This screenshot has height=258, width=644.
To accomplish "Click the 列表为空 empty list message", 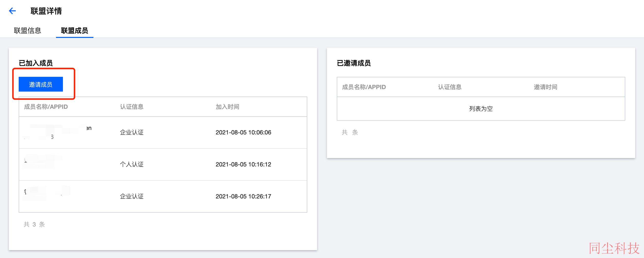I will tap(481, 109).
